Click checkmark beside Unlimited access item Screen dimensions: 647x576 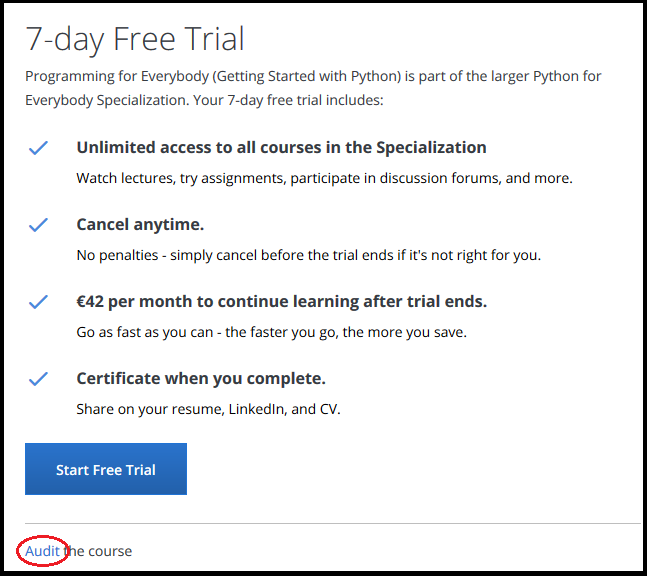click(38, 148)
